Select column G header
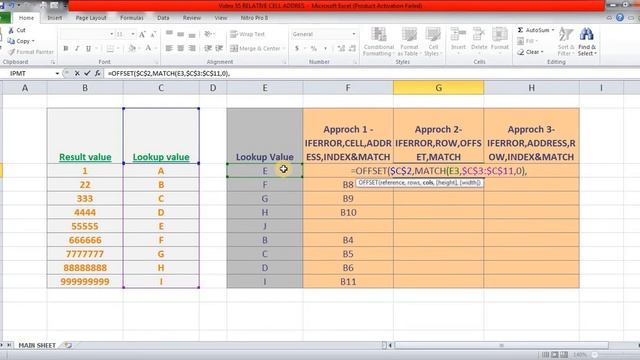This screenshot has width=640, height=360. click(438, 88)
